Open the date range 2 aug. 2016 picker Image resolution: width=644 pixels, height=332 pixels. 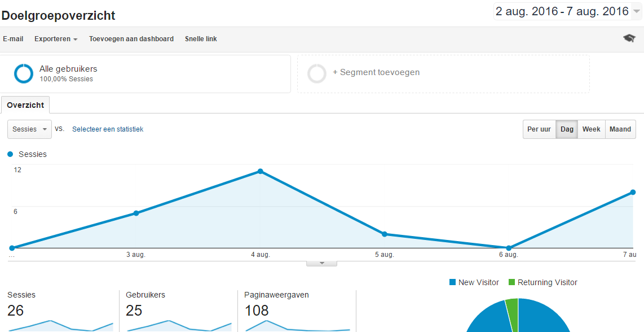pyautogui.click(x=567, y=11)
